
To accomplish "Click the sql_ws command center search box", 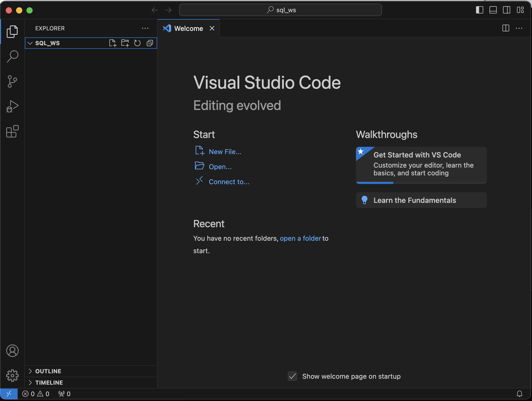I will click(x=280, y=10).
